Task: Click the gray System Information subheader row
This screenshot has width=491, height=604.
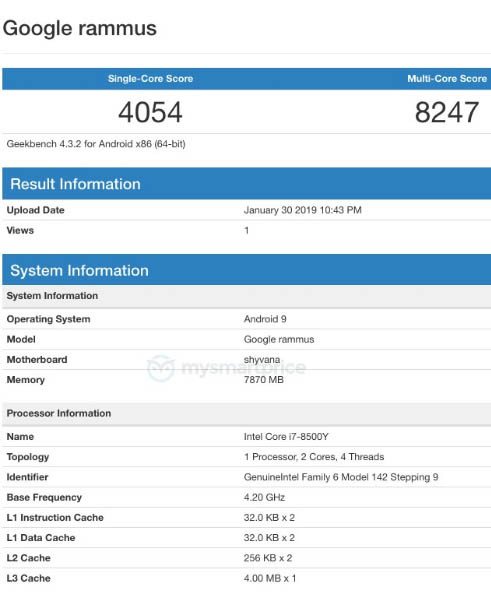Action: click(x=246, y=296)
